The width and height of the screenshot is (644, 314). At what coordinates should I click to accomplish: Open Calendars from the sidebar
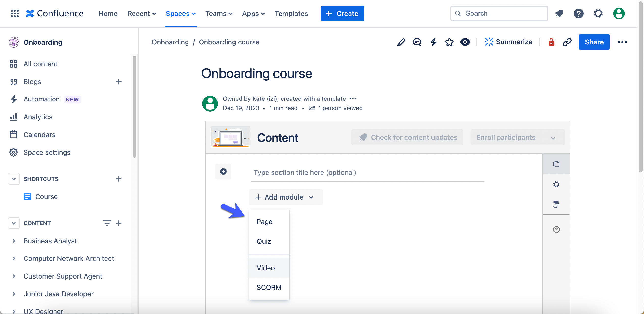39,134
